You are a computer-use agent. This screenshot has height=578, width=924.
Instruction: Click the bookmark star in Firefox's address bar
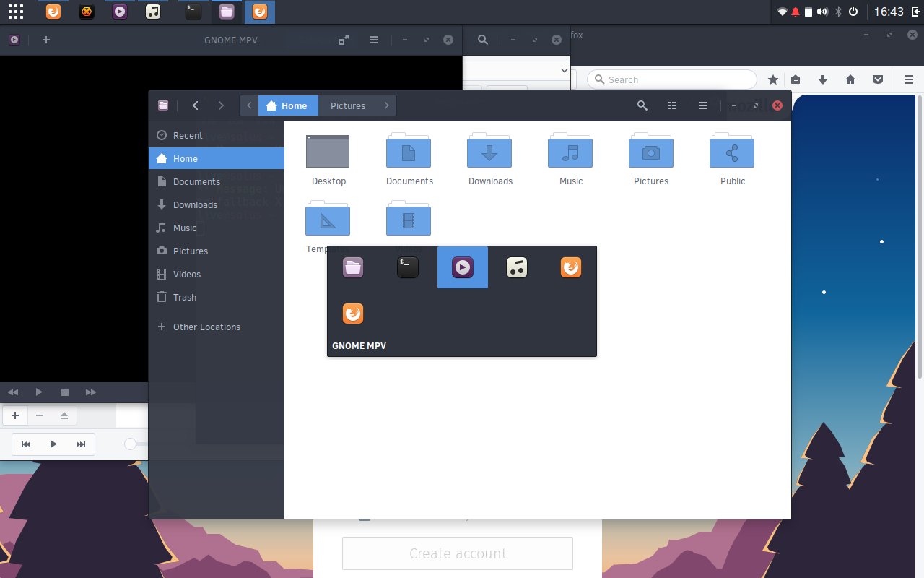click(772, 79)
